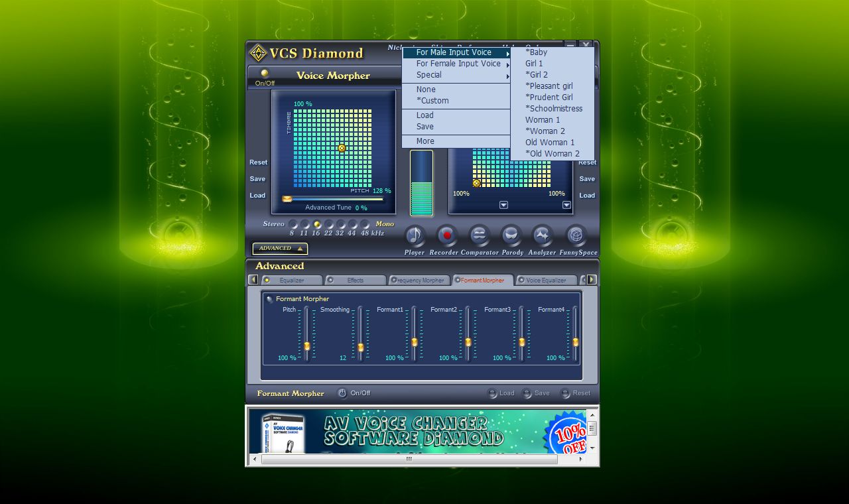
Task: Select 8 kHz sample rate
Action: pos(293,224)
